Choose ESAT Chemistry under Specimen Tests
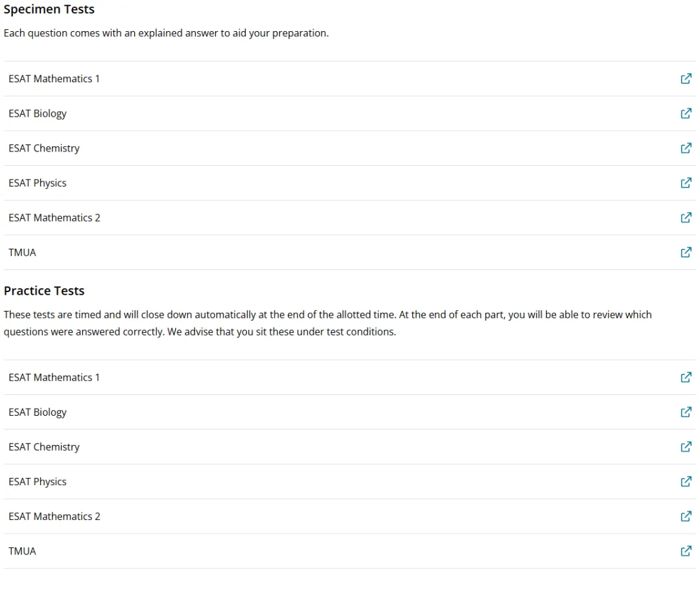Image resolution: width=700 pixels, height=612 pixels. 44,148
